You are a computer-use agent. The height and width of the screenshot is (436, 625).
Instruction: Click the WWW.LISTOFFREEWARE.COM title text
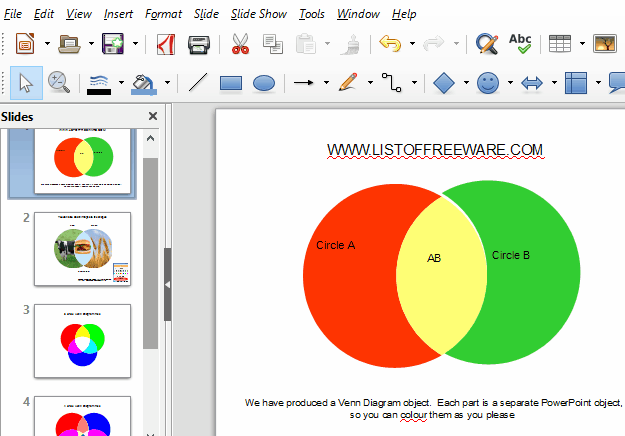pyautogui.click(x=435, y=150)
